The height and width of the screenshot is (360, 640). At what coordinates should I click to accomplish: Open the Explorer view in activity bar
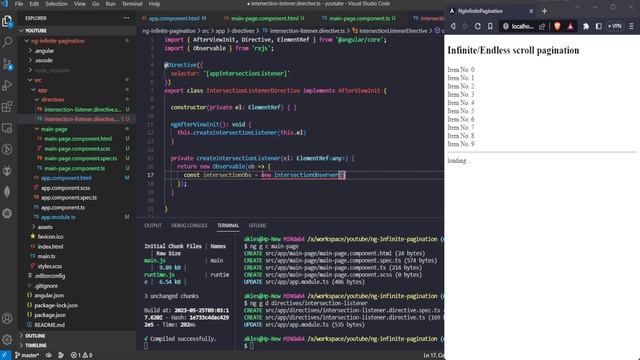click(7, 21)
